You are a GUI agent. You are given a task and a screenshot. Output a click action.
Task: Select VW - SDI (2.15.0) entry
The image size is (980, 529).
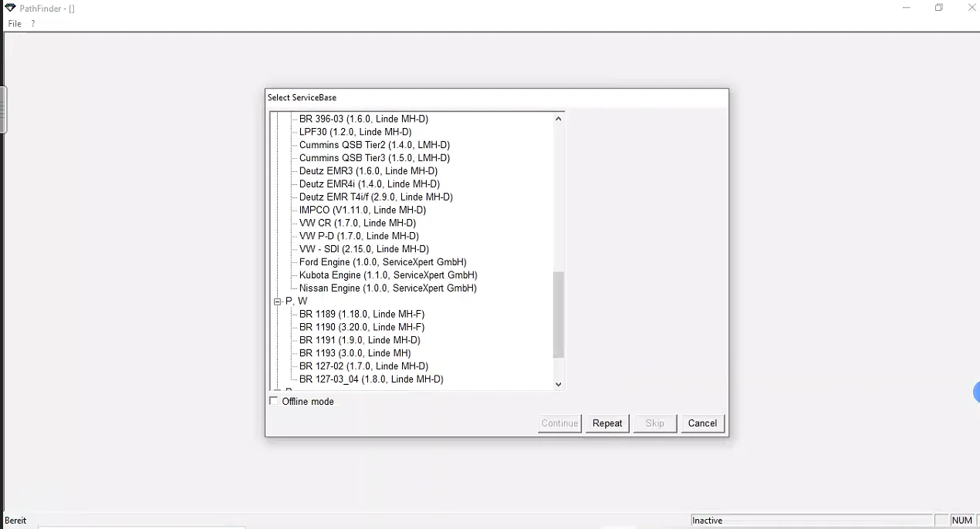[364, 249]
